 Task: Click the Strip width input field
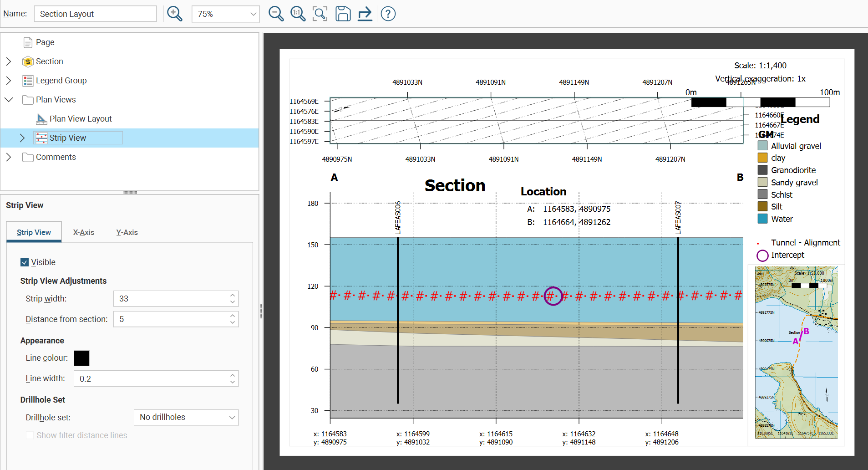172,299
